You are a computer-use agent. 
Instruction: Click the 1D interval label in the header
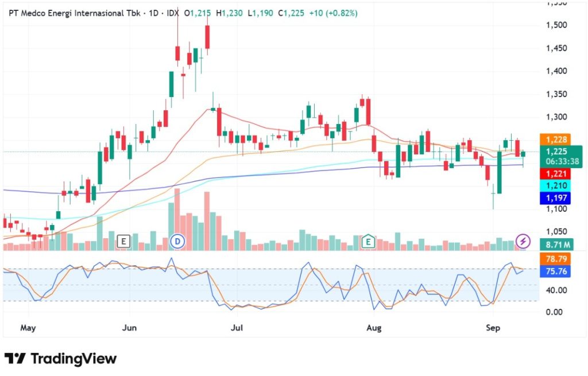153,14
